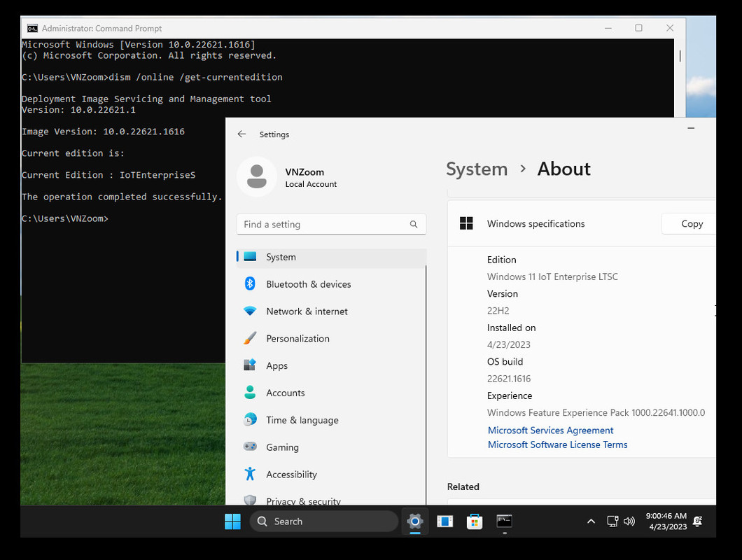
Task: Click 'The operation completed successfully.' text
Action: (122, 197)
